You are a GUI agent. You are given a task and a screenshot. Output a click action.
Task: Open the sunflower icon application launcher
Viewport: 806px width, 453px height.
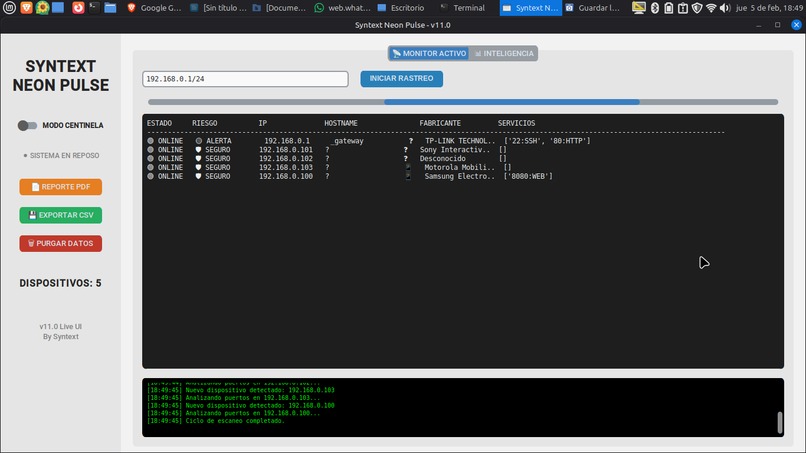[x=42, y=8]
